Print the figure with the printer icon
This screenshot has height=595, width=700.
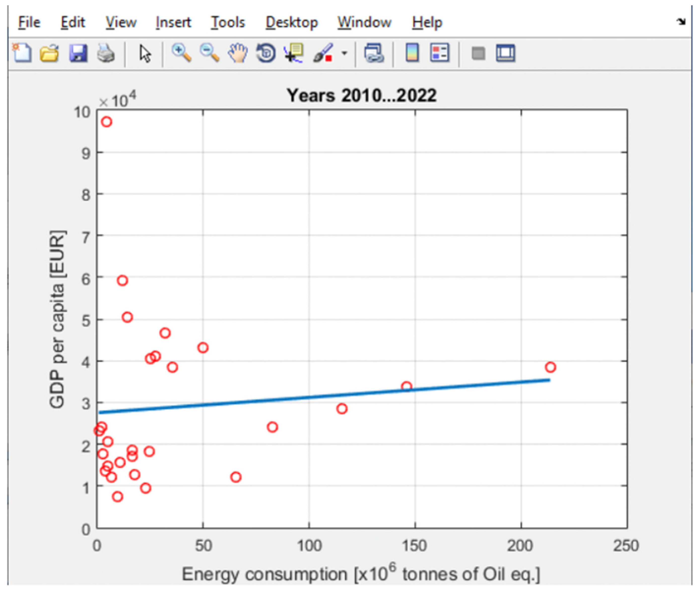(x=106, y=53)
